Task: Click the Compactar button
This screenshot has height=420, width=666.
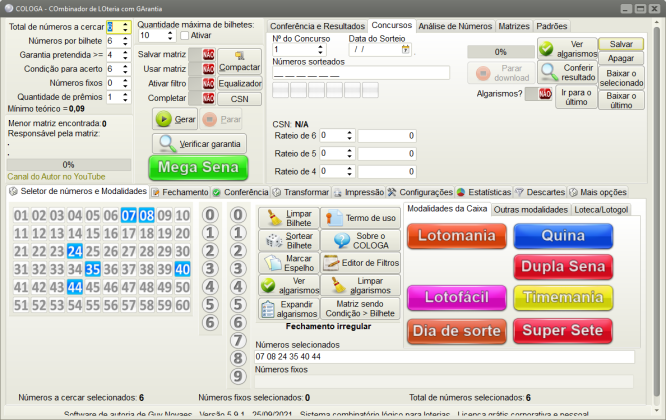Action: coord(240,62)
